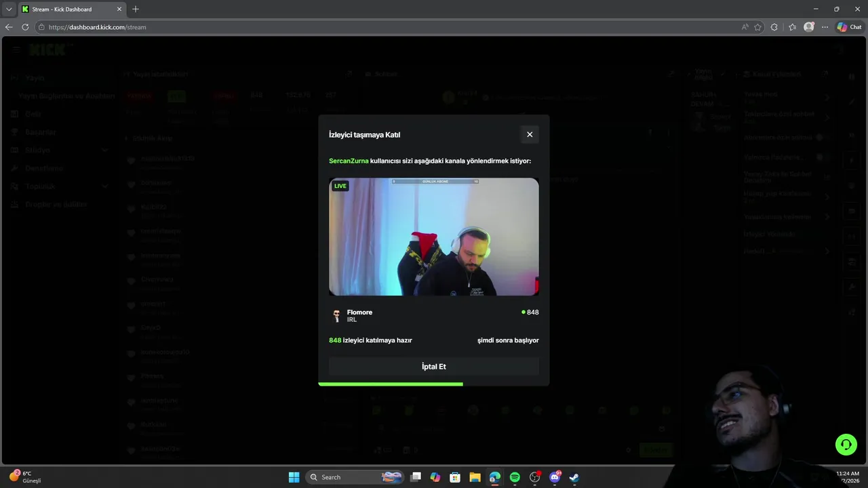The width and height of the screenshot is (868, 488).
Task: Open the Favorites list icon
Action: tap(792, 27)
